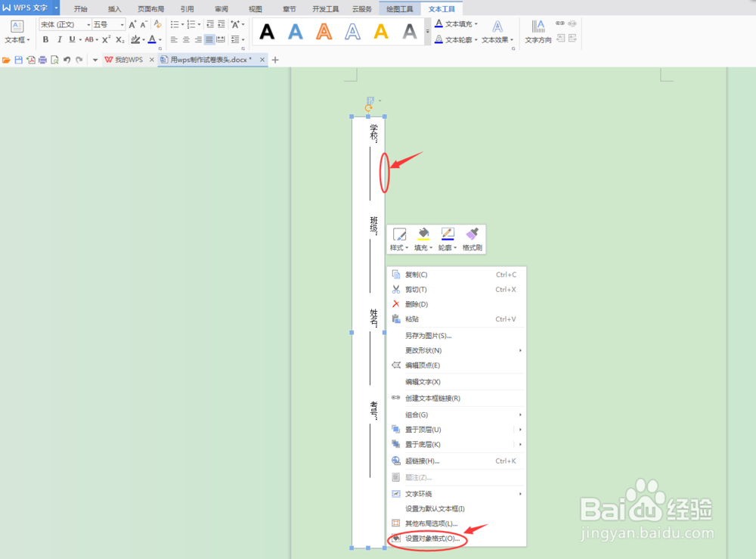Click the Text Box (文本框) tool
The height and width of the screenshot is (559, 756).
point(17,32)
